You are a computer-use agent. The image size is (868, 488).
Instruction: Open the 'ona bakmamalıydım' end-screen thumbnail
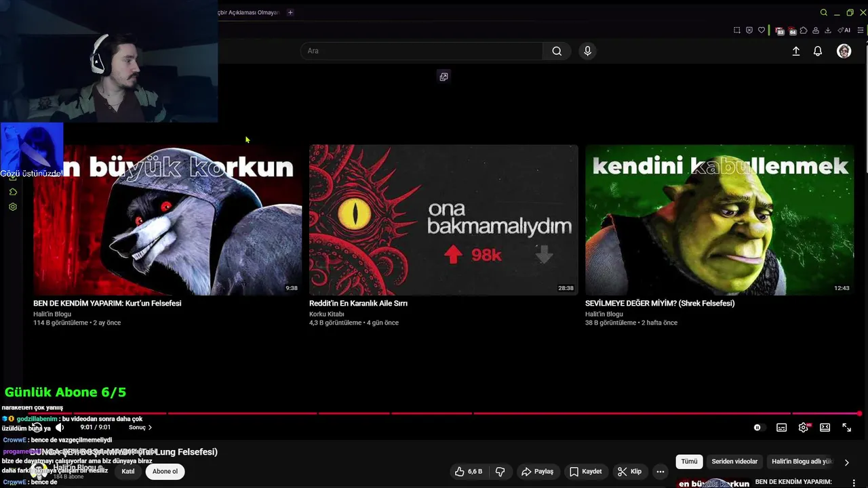pos(443,220)
